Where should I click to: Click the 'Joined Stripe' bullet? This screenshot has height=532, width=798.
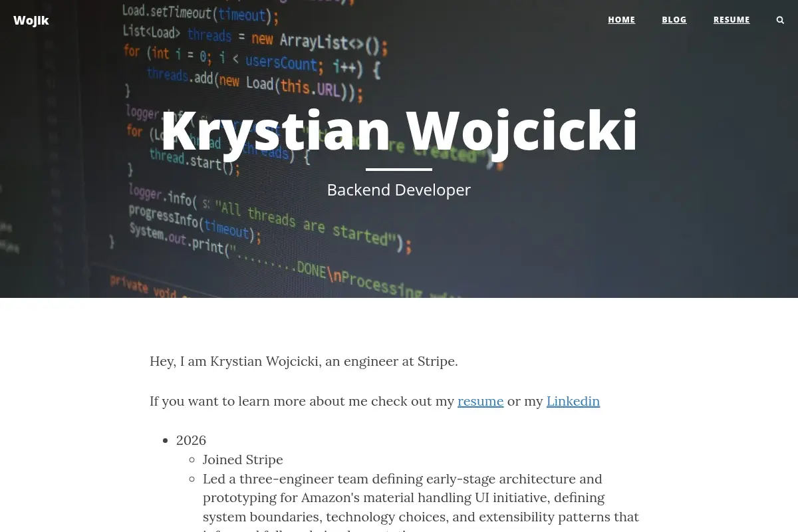[x=243, y=460]
